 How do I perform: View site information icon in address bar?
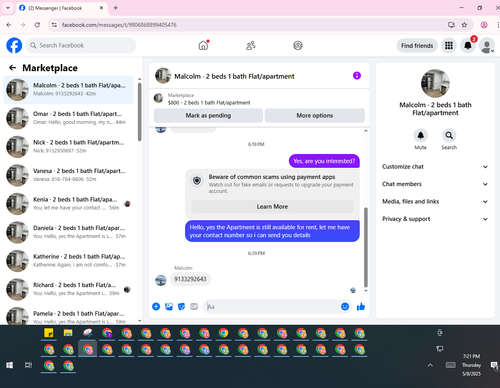[54, 25]
